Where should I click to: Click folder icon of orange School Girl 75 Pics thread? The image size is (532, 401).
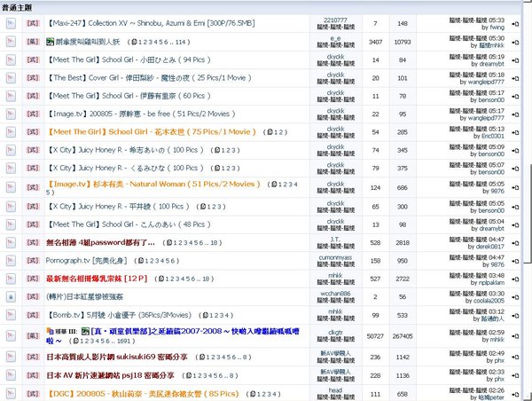click(11, 131)
